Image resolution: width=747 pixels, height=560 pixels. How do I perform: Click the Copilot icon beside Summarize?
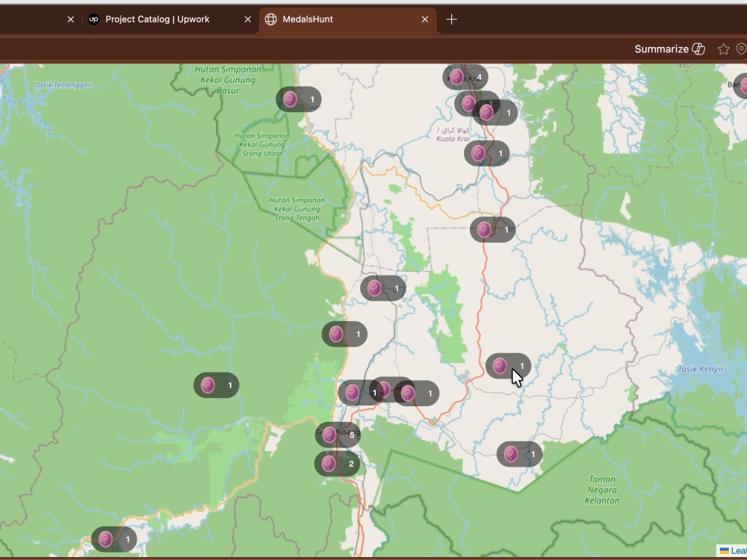[698, 49]
